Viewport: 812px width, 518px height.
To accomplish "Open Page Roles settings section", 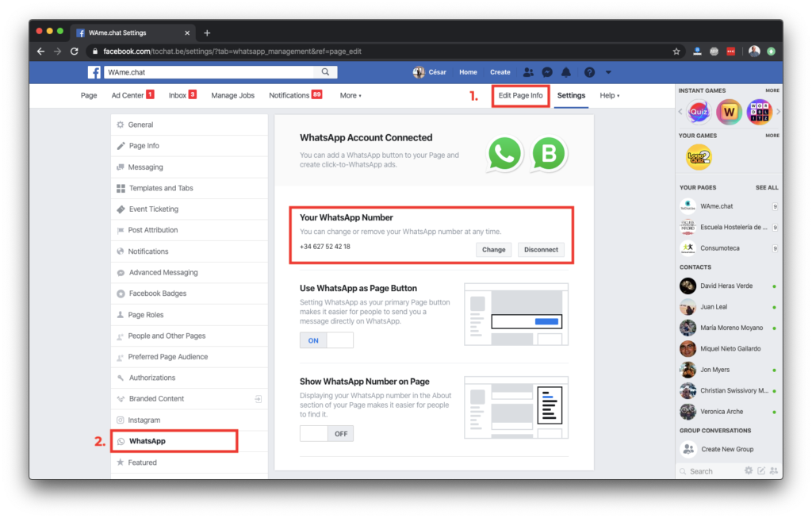I will pyautogui.click(x=189, y=315).
